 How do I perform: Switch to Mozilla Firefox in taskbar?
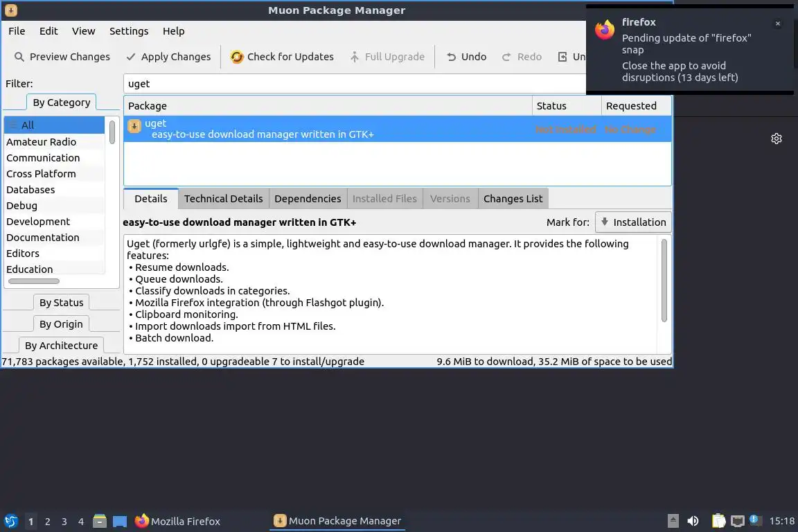click(177, 521)
